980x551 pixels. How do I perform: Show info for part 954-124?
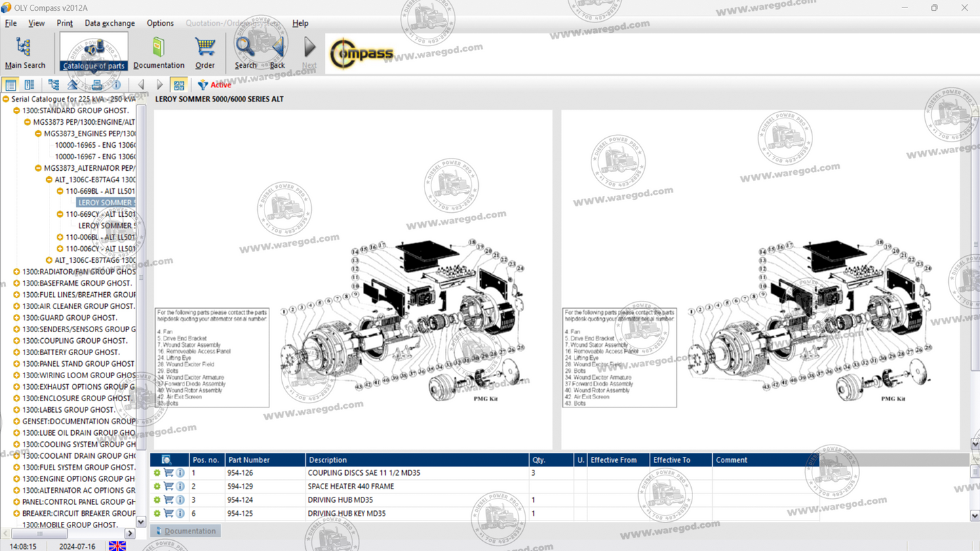coord(180,500)
